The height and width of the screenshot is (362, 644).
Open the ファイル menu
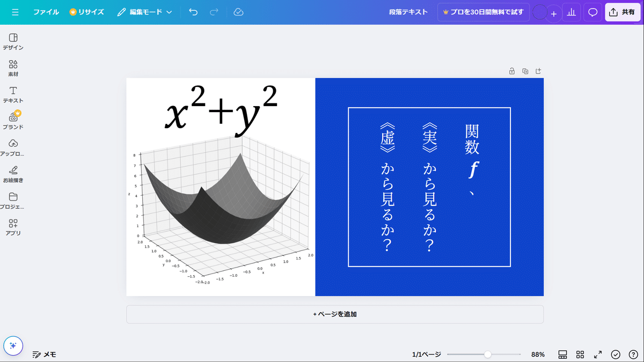click(x=46, y=11)
